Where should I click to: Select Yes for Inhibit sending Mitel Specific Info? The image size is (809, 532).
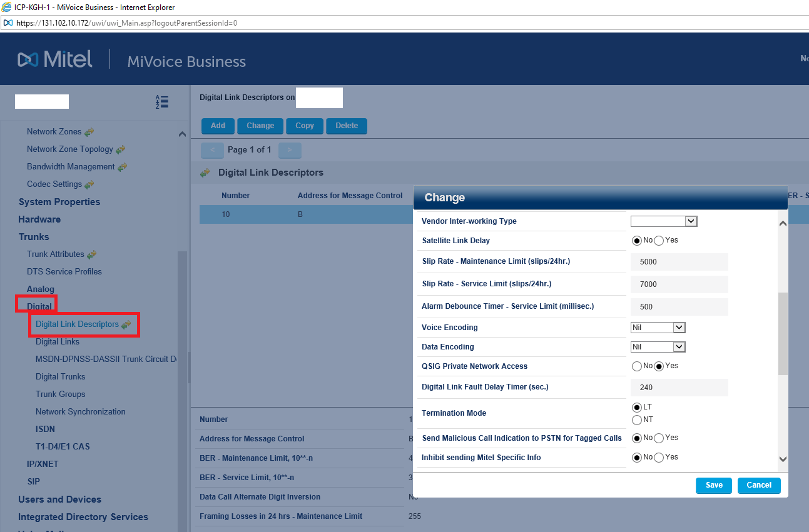pyautogui.click(x=659, y=458)
